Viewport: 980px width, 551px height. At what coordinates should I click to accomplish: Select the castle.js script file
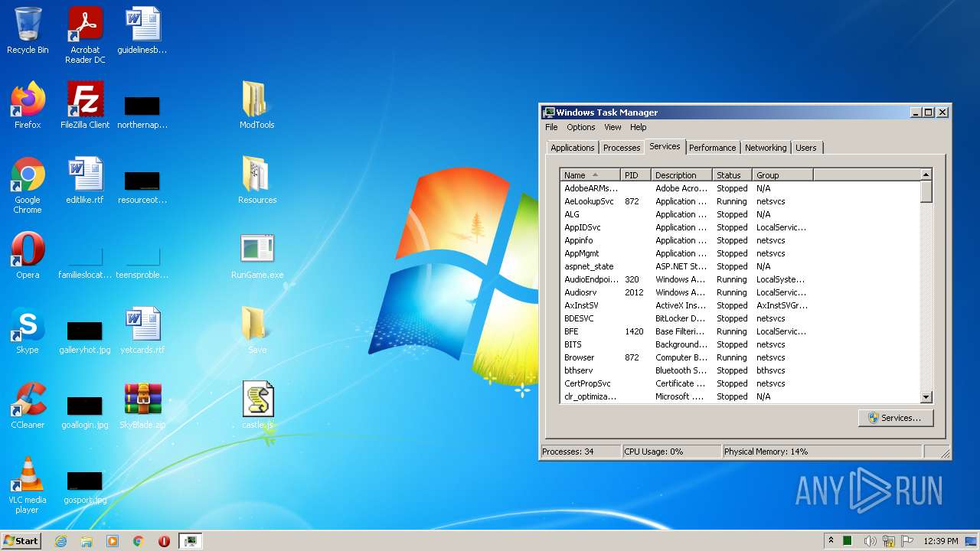click(x=256, y=406)
